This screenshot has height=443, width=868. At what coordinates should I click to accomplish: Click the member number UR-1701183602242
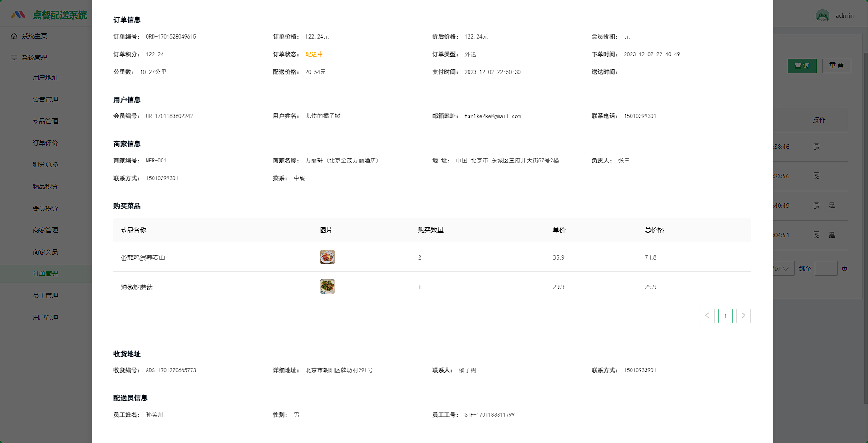[169, 116]
